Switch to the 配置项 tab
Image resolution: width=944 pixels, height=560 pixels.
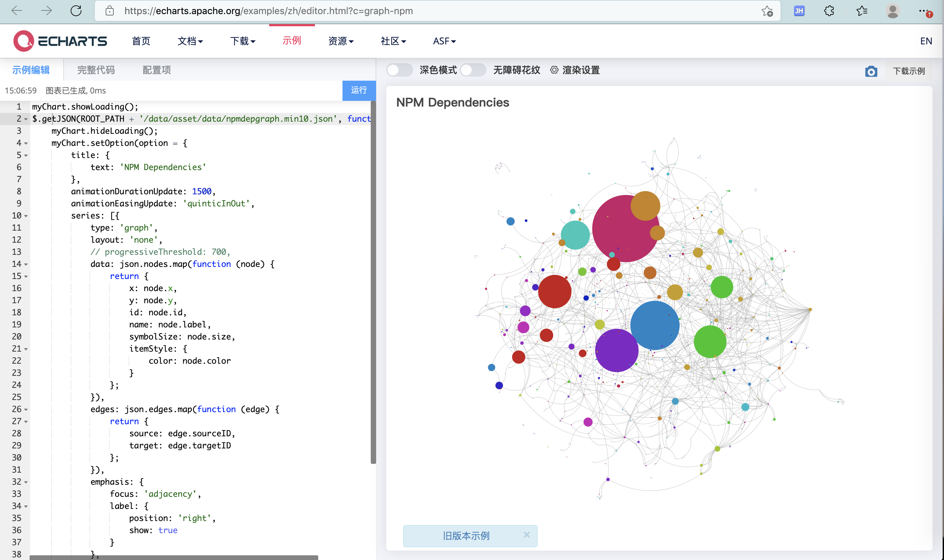157,70
